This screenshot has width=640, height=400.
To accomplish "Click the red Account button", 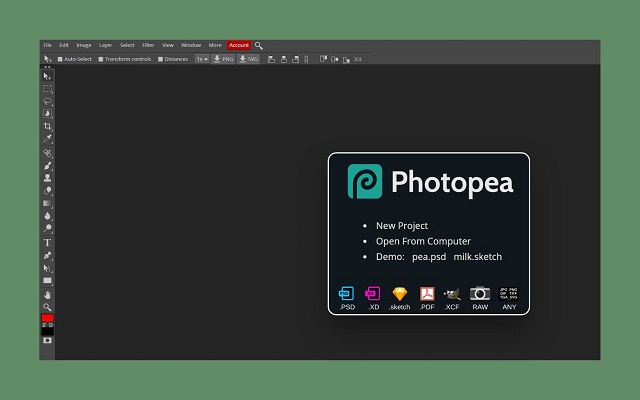I will click(x=239, y=45).
